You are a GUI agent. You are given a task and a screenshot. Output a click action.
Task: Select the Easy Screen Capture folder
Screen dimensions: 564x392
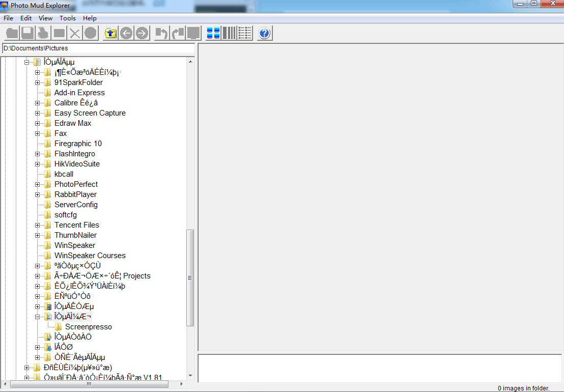pos(90,113)
